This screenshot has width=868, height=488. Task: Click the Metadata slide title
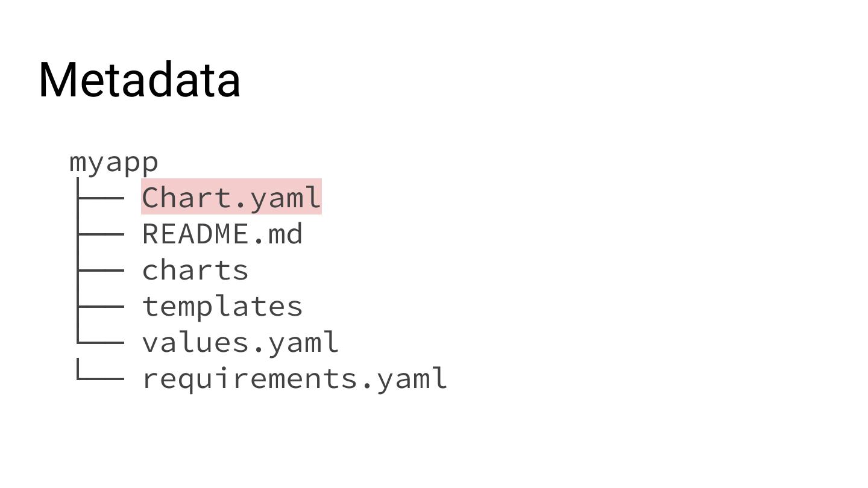click(x=139, y=80)
